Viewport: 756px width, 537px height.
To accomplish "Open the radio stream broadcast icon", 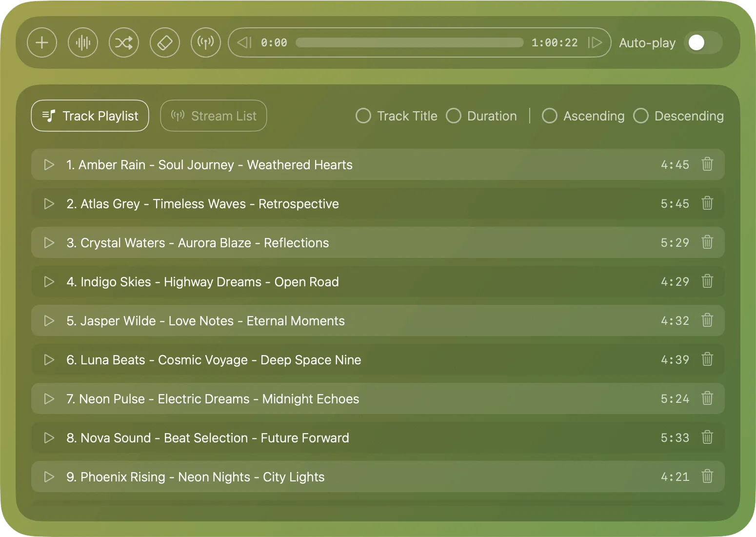I will (206, 43).
